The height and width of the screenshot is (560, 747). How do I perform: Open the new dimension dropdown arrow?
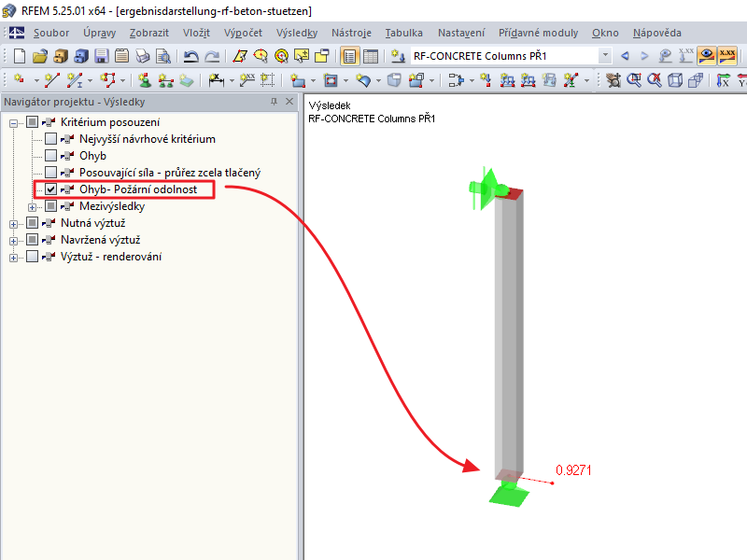point(232,81)
